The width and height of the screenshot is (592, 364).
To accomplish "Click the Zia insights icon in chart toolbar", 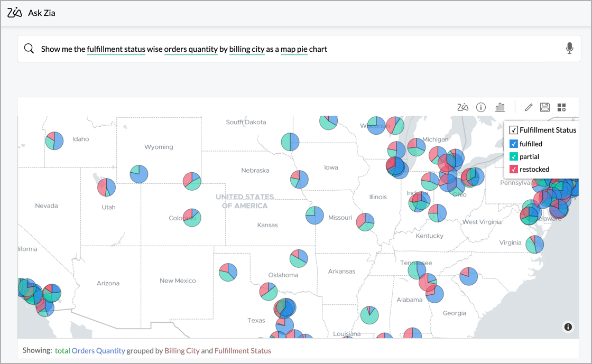I will 462,107.
